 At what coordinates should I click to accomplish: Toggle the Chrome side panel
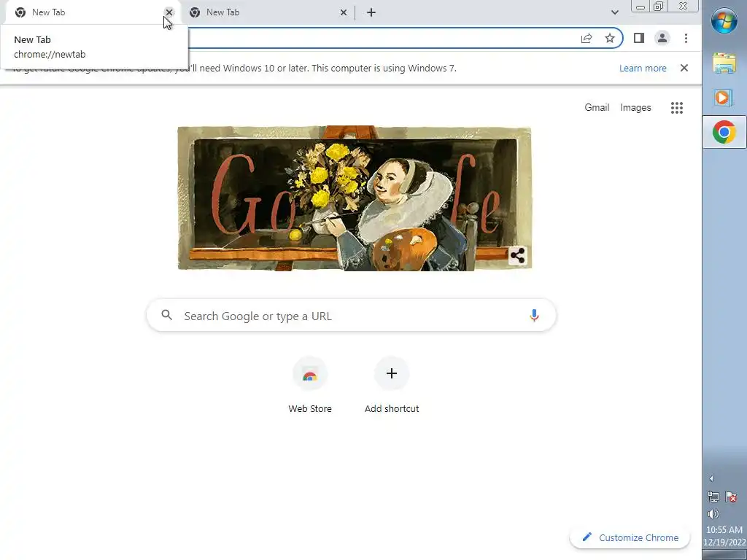[x=639, y=38]
